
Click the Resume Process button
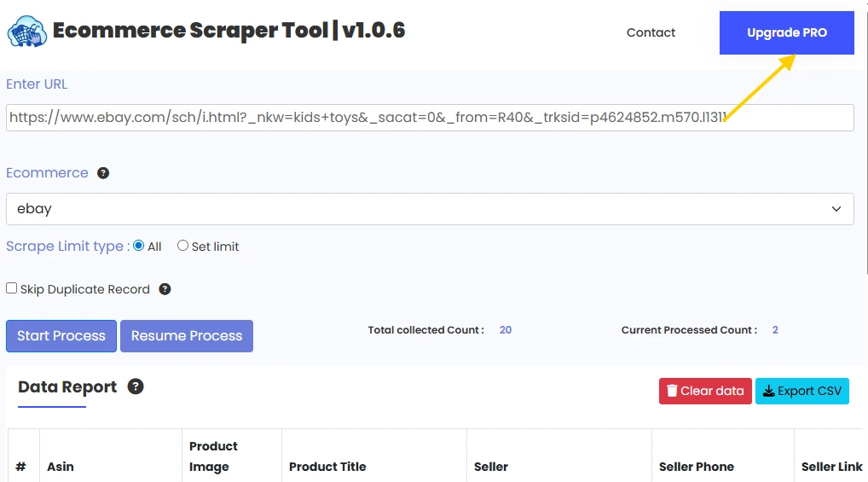point(187,336)
